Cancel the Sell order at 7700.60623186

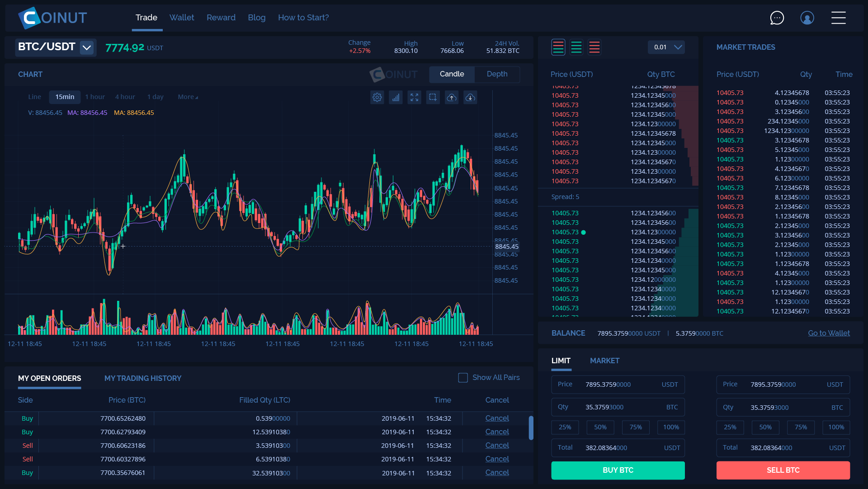(497, 446)
